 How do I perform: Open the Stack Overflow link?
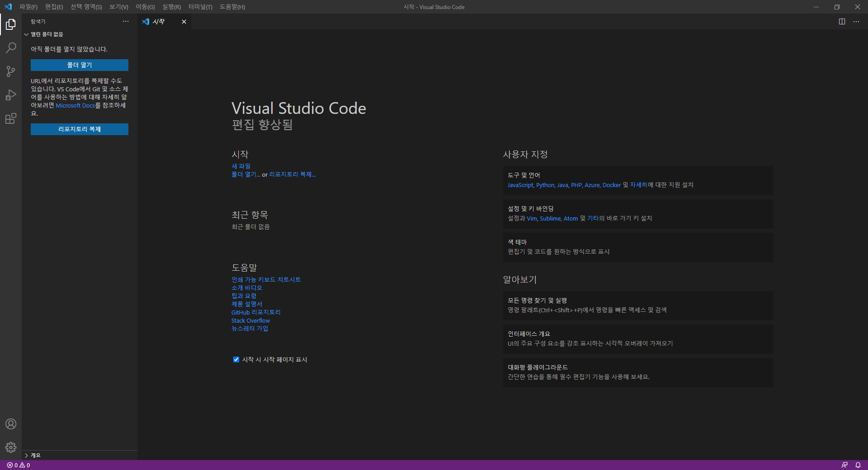[x=250, y=320]
